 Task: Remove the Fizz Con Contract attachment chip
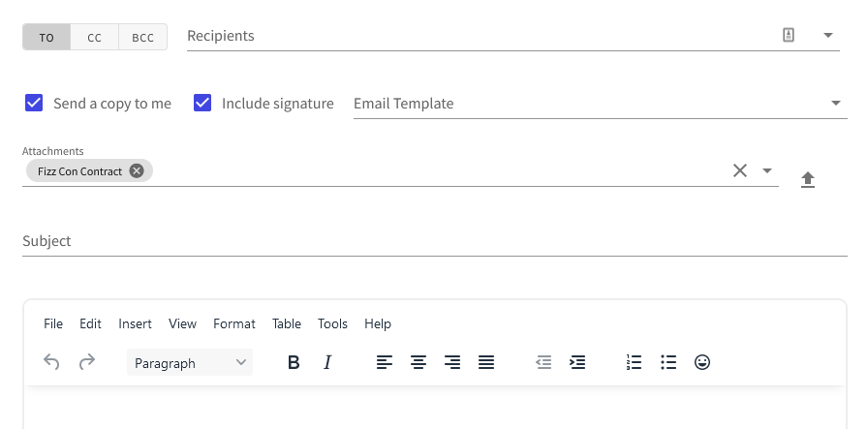[x=137, y=171]
